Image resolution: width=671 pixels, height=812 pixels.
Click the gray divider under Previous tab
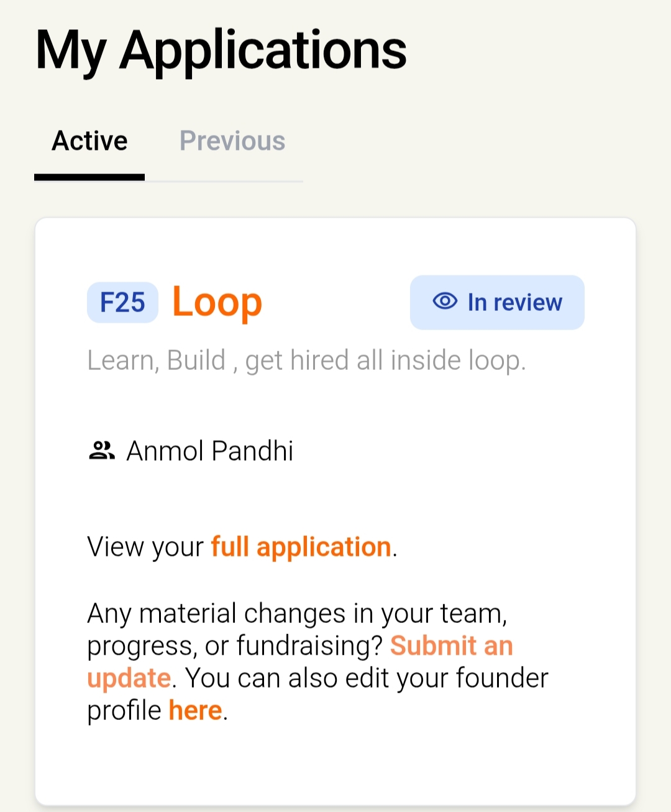coord(224,181)
